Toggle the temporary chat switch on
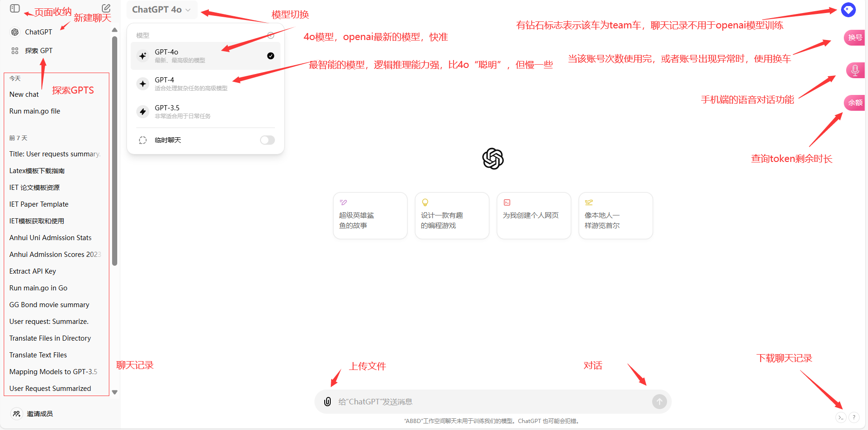The width and height of the screenshot is (868, 430). click(267, 140)
